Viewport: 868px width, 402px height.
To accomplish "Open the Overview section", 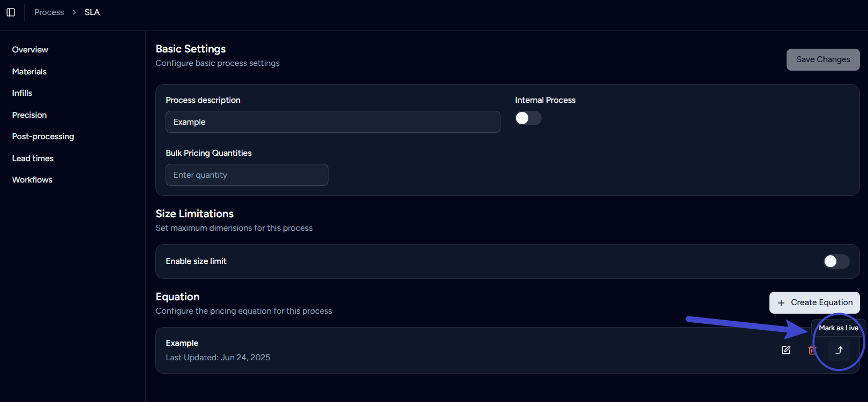I will pos(30,50).
